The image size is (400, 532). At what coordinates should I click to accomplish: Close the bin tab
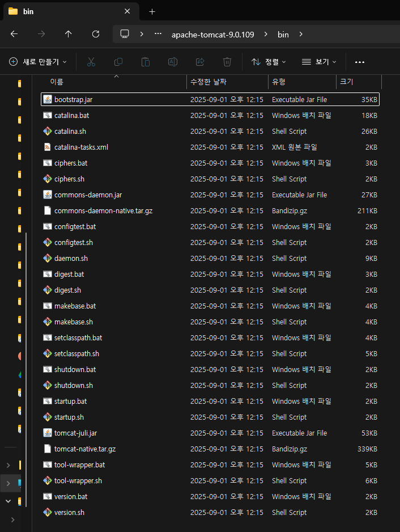127,11
